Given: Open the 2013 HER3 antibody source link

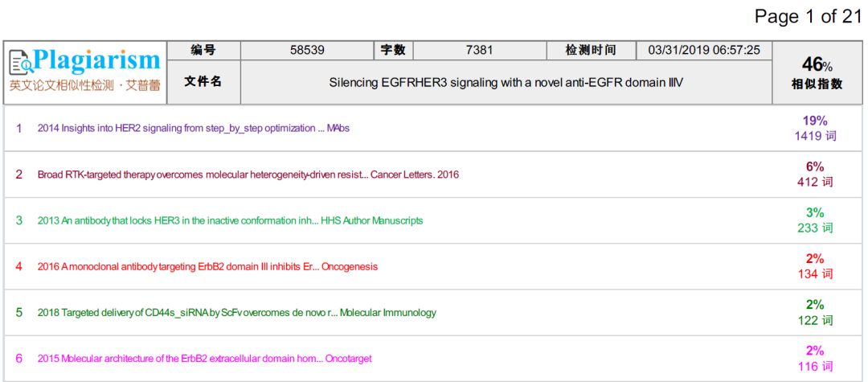Looking at the screenshot, I should tap(230, 220).
